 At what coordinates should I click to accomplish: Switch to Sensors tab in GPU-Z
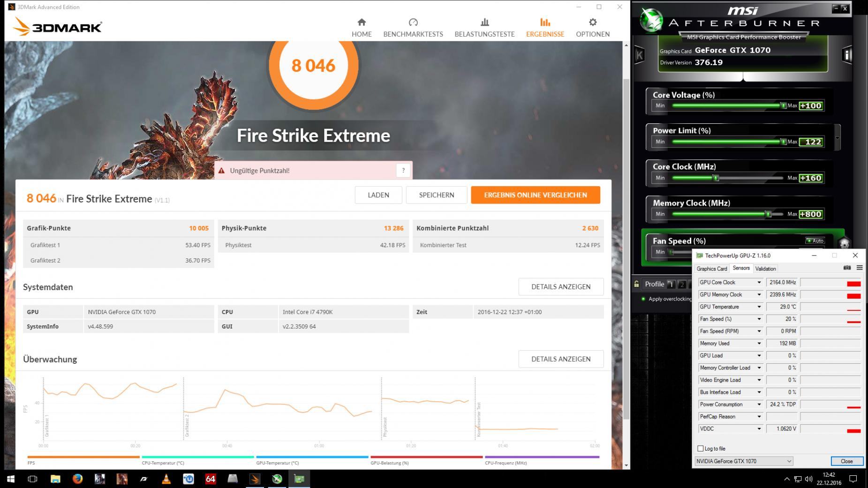(x=741, y=268)
